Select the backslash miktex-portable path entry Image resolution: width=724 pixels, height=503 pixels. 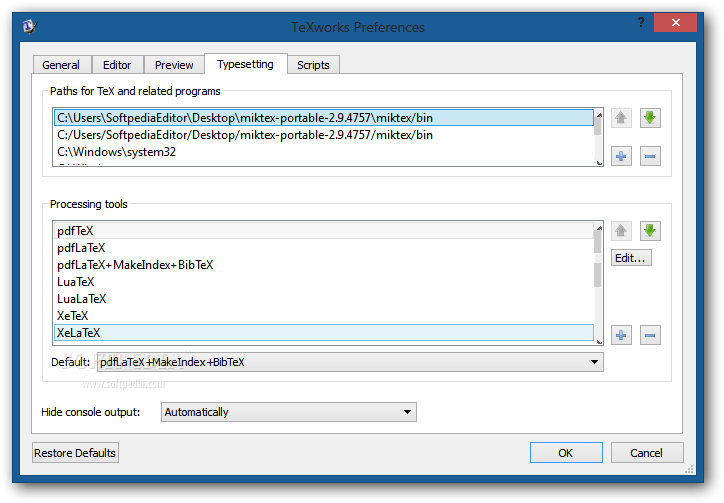pyautogui.click(x=324, y=118)
